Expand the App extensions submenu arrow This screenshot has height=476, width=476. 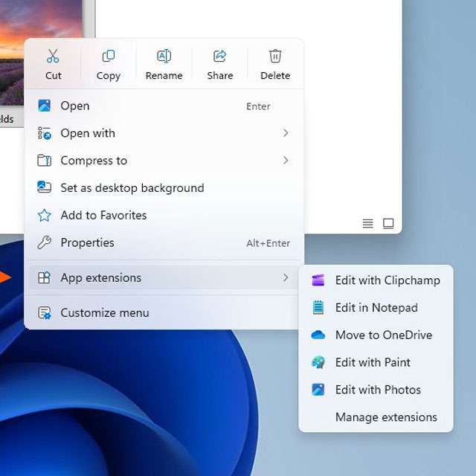(286, 277)
